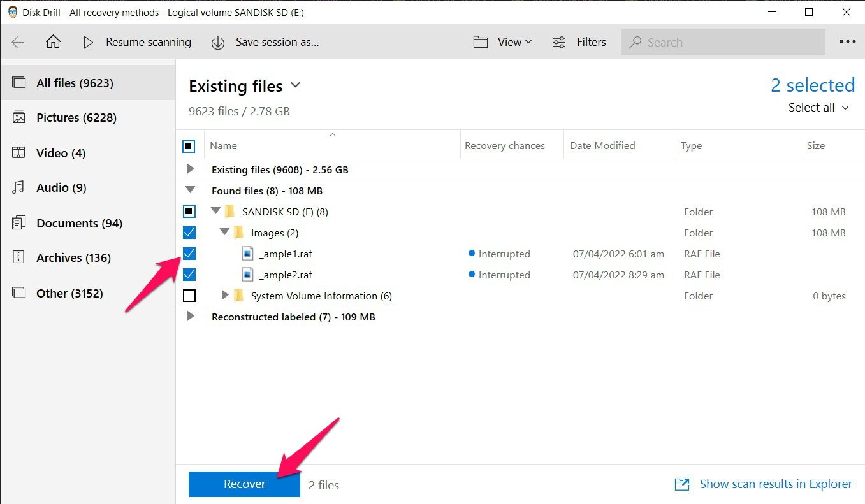The width and height of the screenshot is (865, 504).
Task: Click the Audio note icon
Action: click(19, 187)
